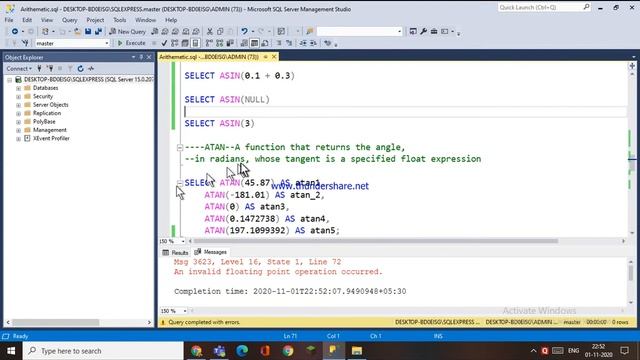640x360 pixels.
Task: Click the Object Explorer horizontal scrollbar
Action: click(56, 322)
